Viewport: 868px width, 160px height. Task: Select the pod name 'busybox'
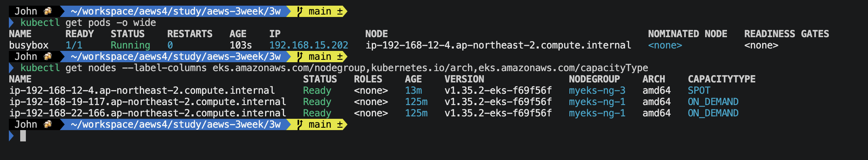[x=29, y=45]
